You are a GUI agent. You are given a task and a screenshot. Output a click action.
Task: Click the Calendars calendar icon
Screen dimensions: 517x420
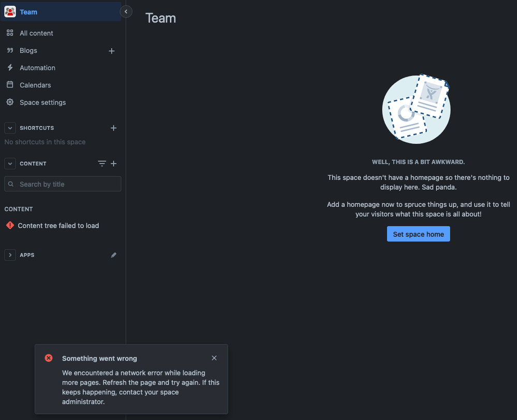coord(10,85)
